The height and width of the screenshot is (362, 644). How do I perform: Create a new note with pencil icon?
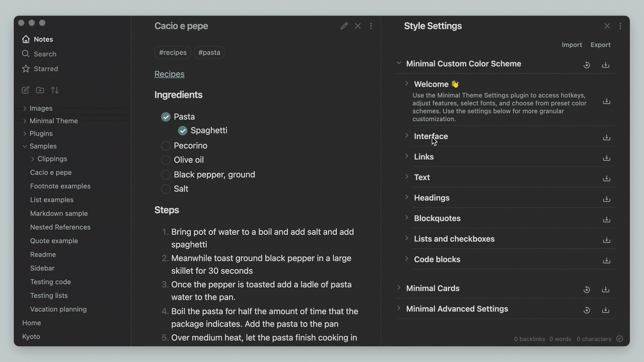(26, 90)
